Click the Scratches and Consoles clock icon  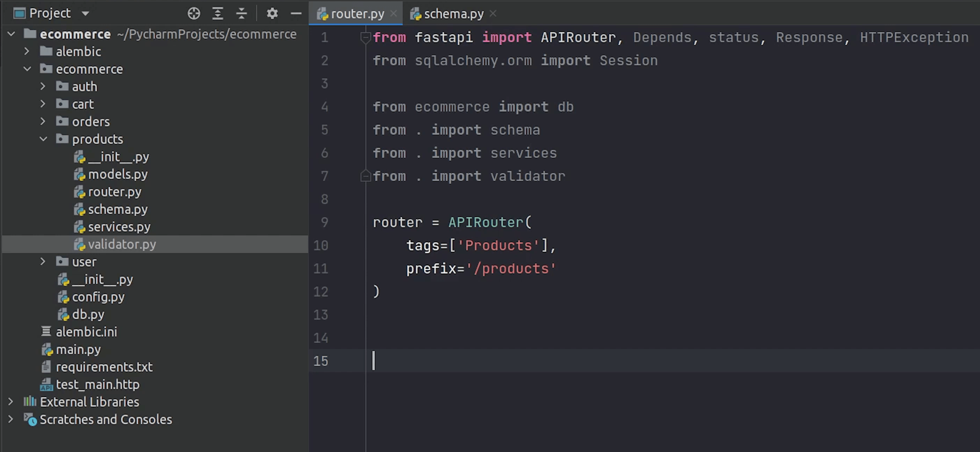coord(30,420)
